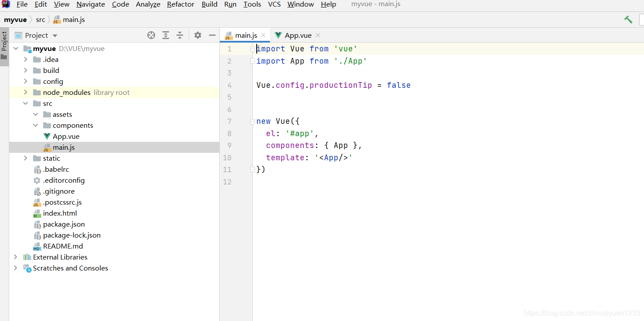Hide the Project panel with the minus icon
The image size is (644, 321).
coord(212,35)
